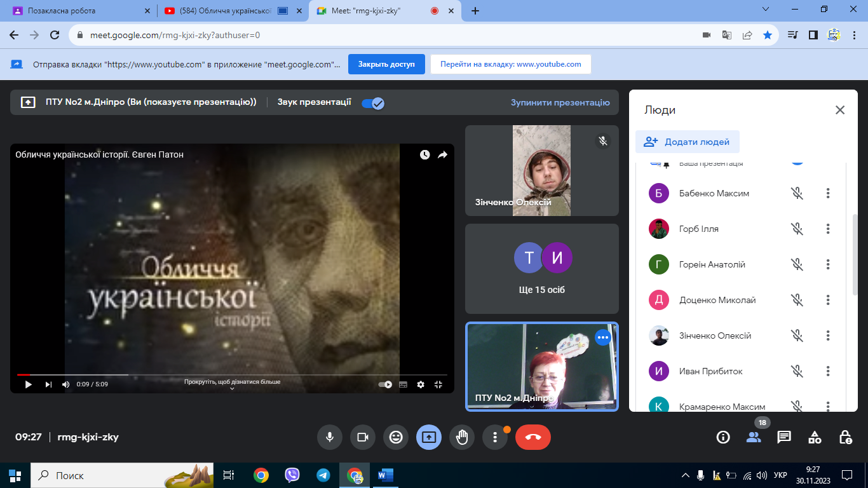
Task: Open the Chrome side panel icon
Action: pyautogui.click(x=813, y=35)
